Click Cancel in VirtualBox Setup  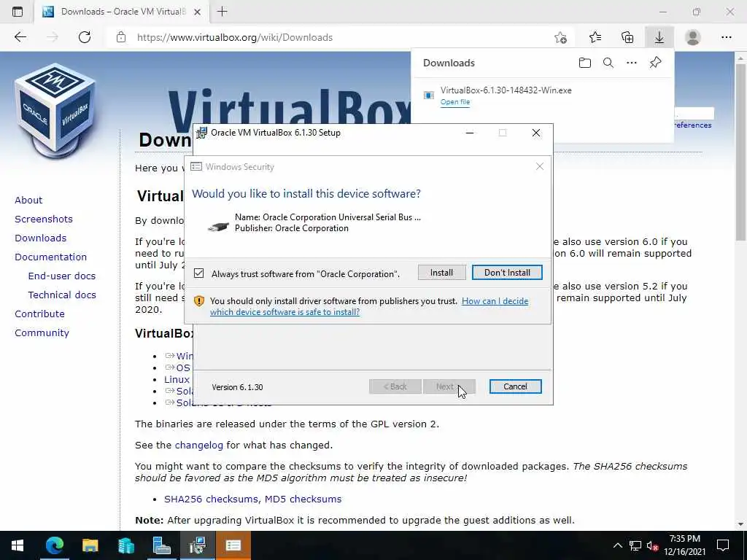[x=516, y=386]
